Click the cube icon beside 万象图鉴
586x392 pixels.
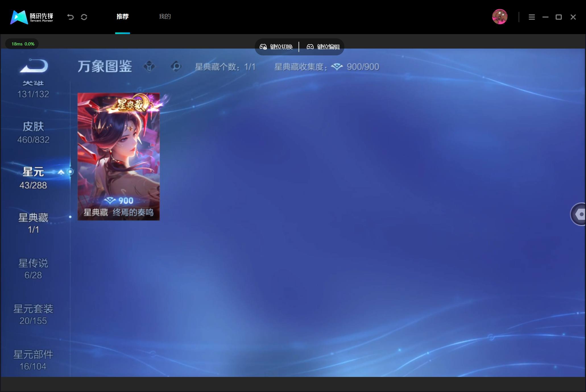[x=149, y=66]
